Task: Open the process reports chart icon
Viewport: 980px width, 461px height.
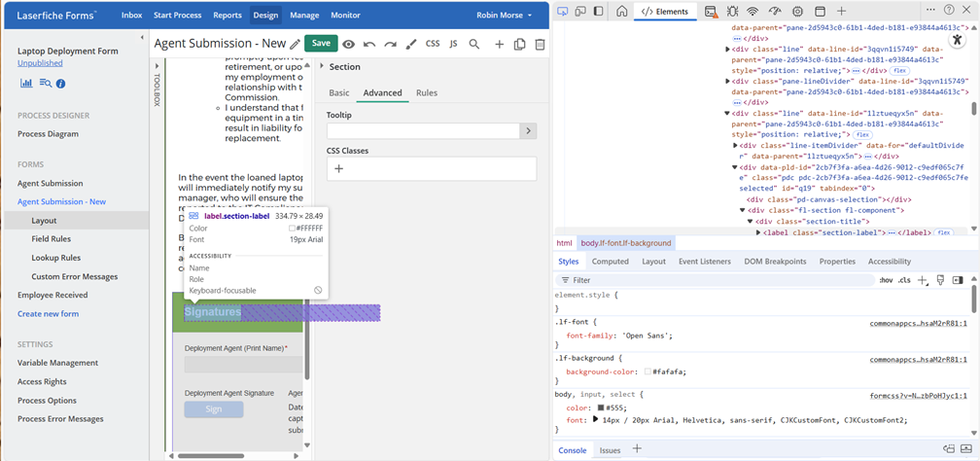Action: [x=26, y=84]
